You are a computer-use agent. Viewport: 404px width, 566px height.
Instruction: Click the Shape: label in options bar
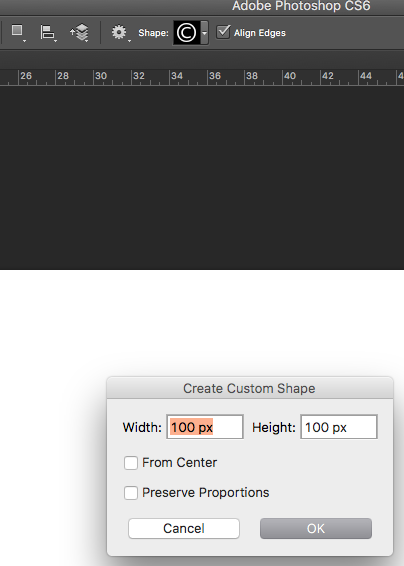tap(153, 33)
